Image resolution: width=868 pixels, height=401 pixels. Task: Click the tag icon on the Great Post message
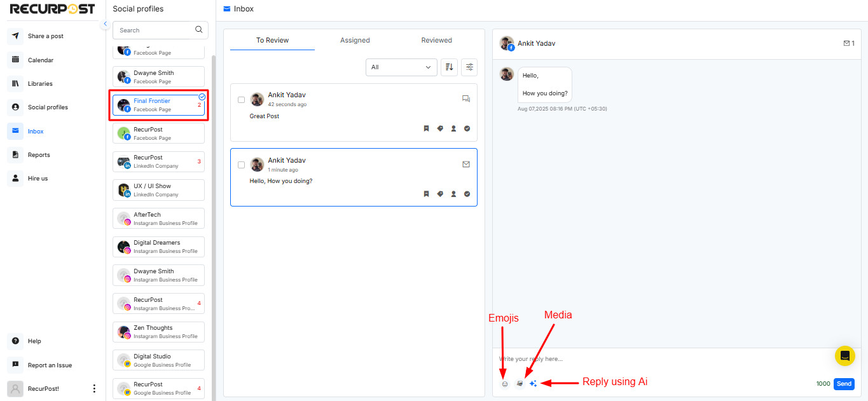point(440,128)
